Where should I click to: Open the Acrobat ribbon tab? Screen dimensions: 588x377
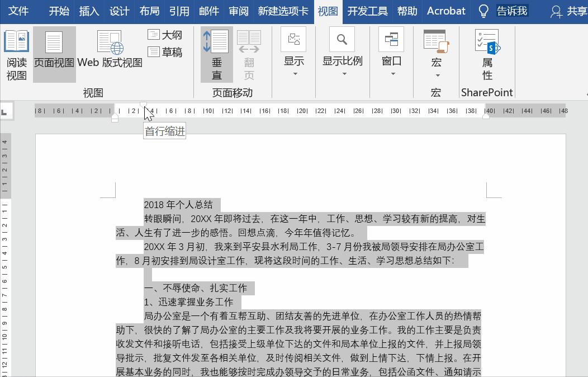tap(445, 11)
